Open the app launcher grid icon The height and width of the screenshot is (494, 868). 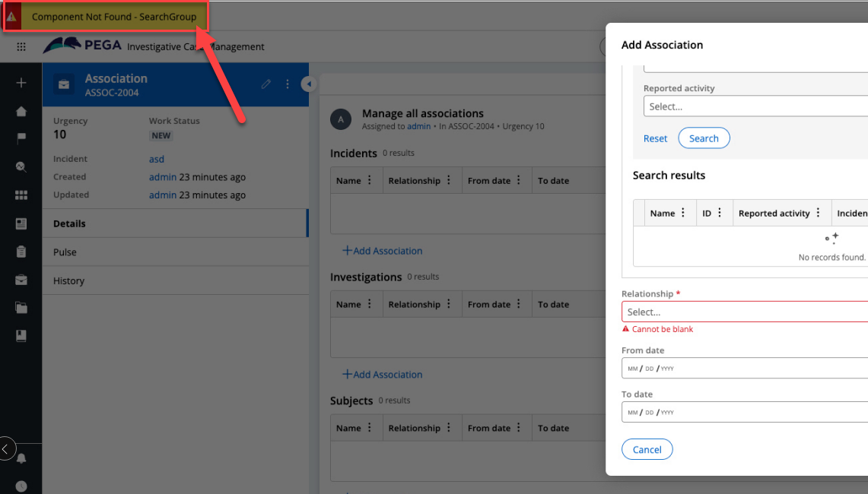point(21,47)
